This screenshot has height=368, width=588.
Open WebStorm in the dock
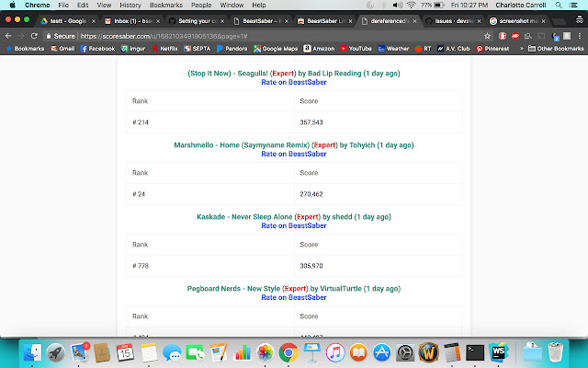(498, 352)
